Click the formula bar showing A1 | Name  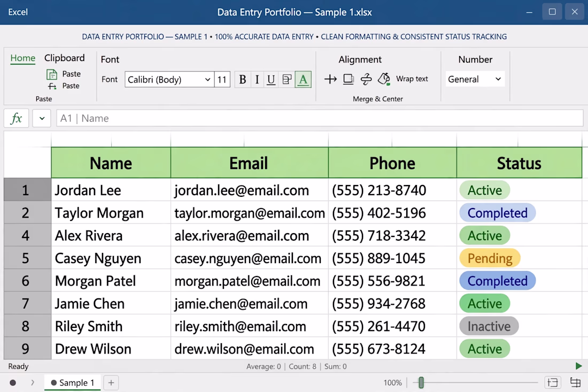320,119
